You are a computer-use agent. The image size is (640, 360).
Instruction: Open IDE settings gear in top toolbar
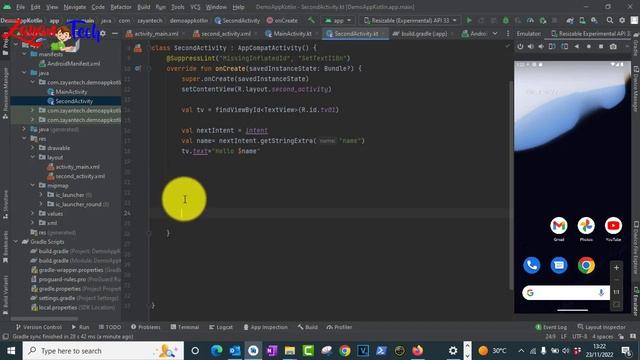pyautogui.click(x=622, y=20)
